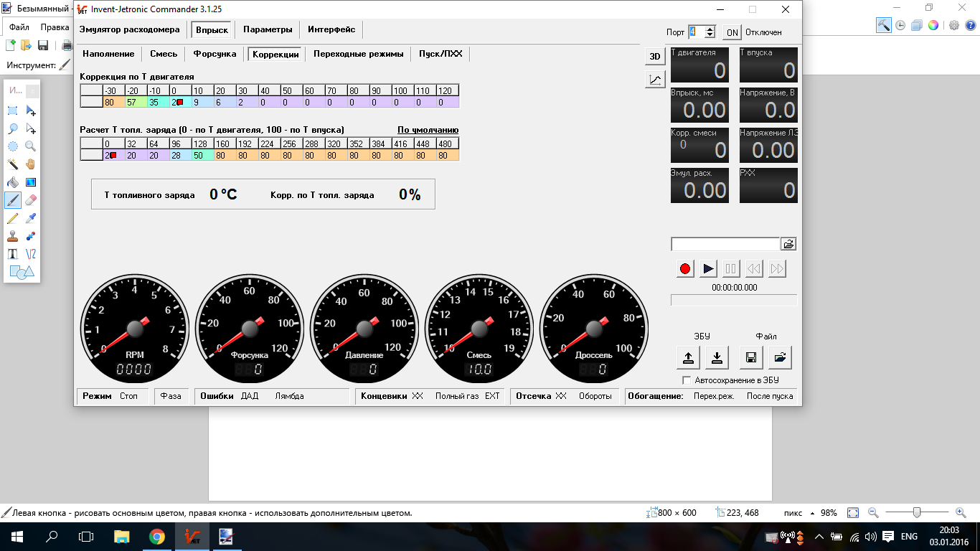The width and height of the screenshot is (980, 551).
Task: Click download from ЭБУ icon
Action: (716, 357)
